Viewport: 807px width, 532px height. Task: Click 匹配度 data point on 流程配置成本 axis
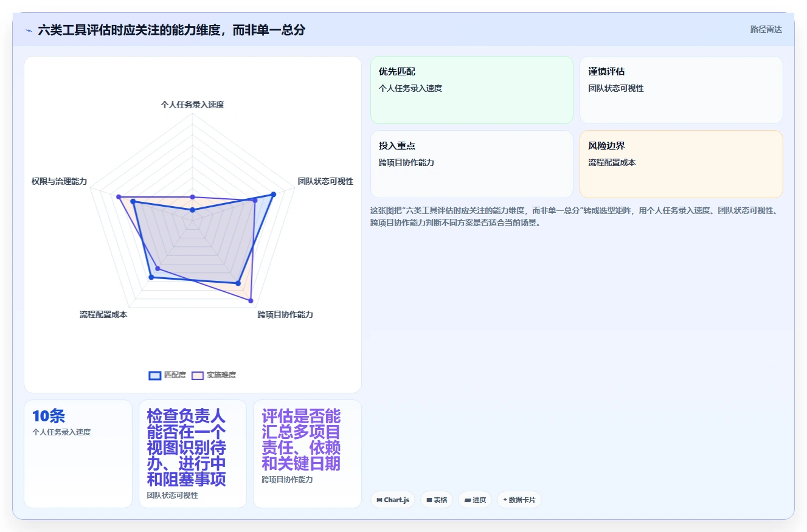coord(151,277)
